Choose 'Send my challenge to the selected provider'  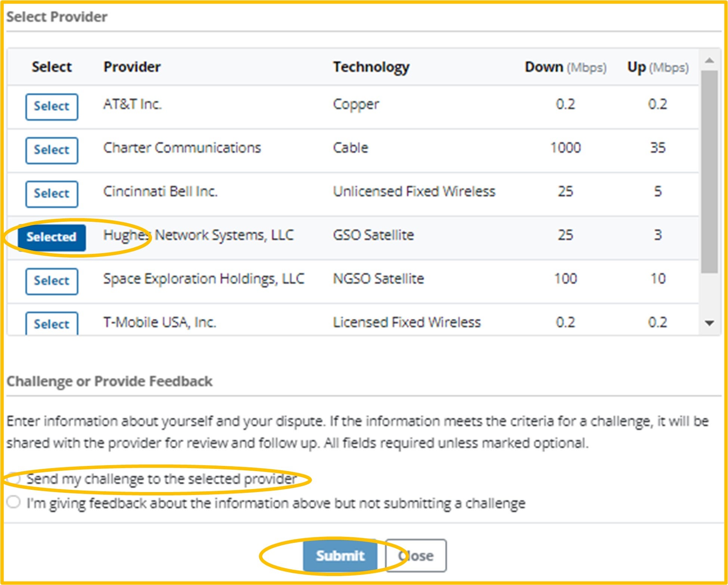pos(14,479)
